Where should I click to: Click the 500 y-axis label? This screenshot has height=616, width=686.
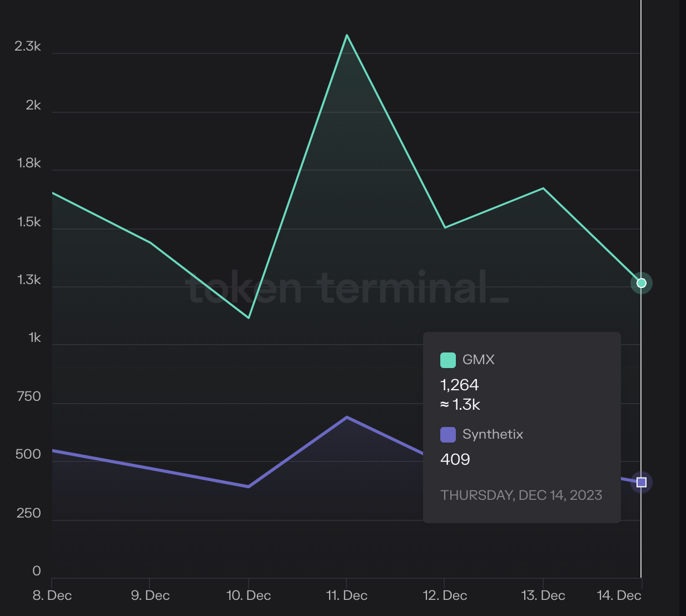(28, 454)
